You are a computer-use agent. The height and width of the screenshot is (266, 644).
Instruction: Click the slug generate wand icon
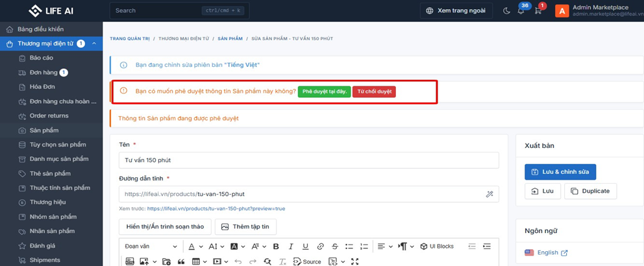coord(489,194)
